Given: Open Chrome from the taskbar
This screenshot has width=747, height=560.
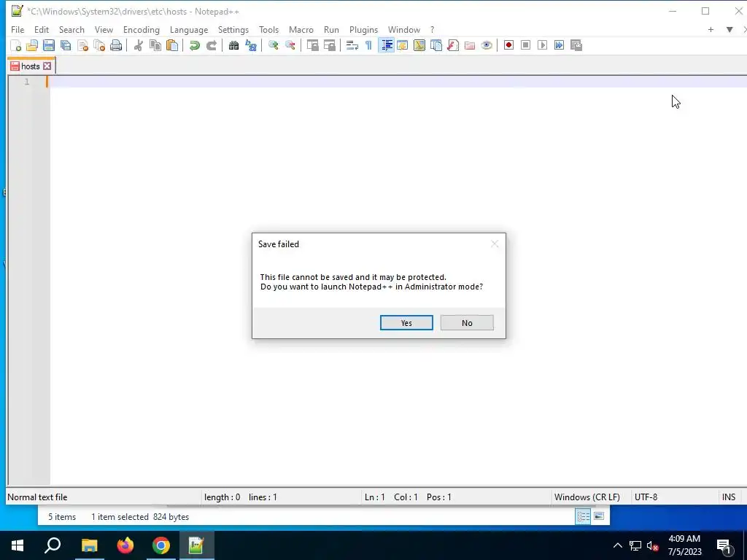Looking at the screenshot, I should [x=161, y=545].
